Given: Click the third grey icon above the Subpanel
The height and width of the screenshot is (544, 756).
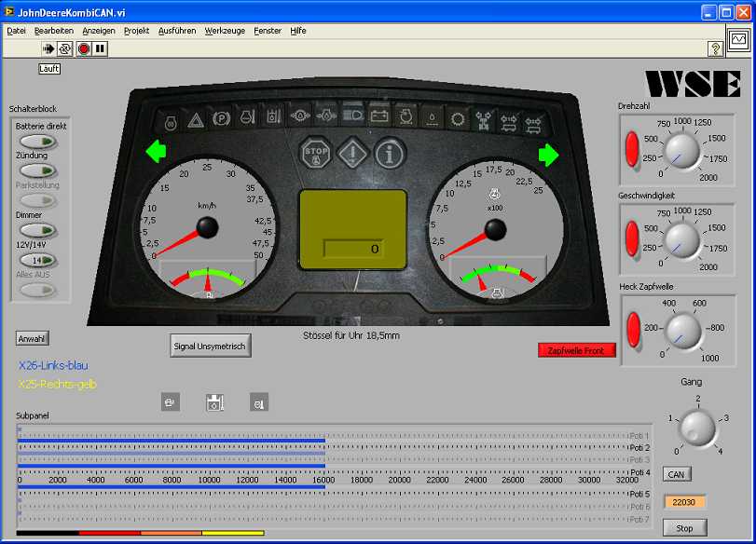Looking at the screenshot, I should coord(259,401).
